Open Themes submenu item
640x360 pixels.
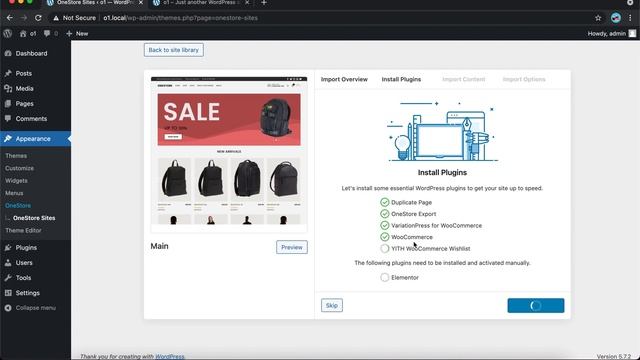tap(16, 156)
